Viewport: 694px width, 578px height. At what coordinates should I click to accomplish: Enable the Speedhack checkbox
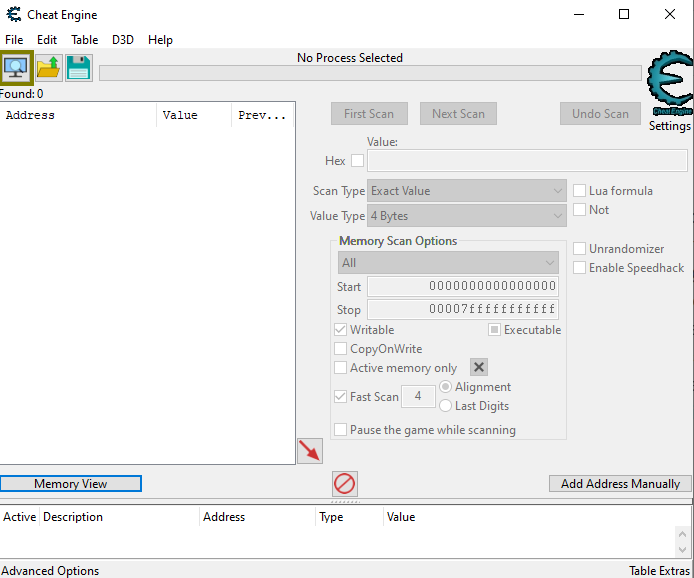(580, 268)
